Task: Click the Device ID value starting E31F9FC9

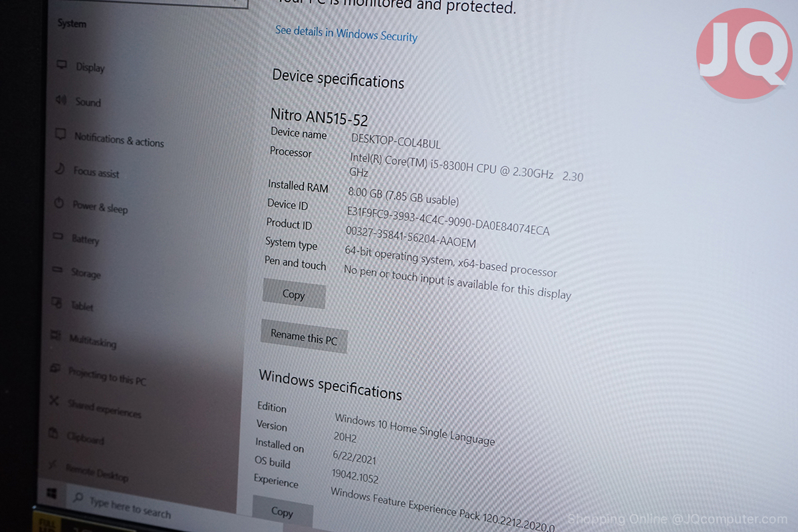Action: [x=448, y=220]
